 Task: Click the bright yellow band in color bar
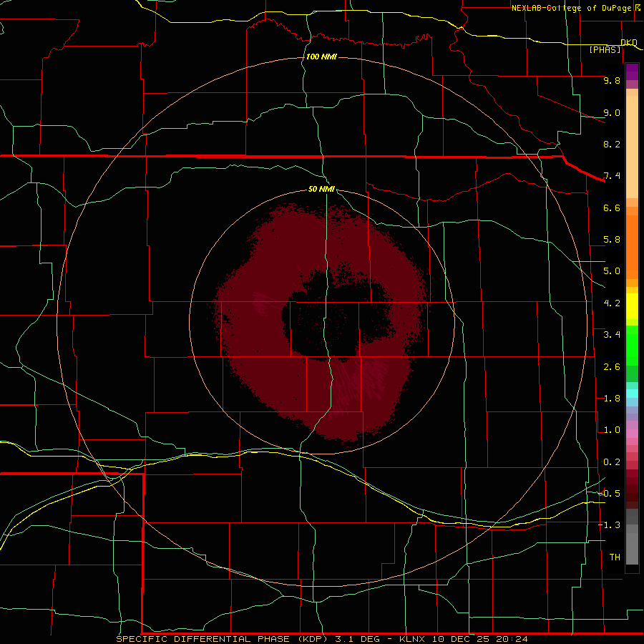pos(632,306)
